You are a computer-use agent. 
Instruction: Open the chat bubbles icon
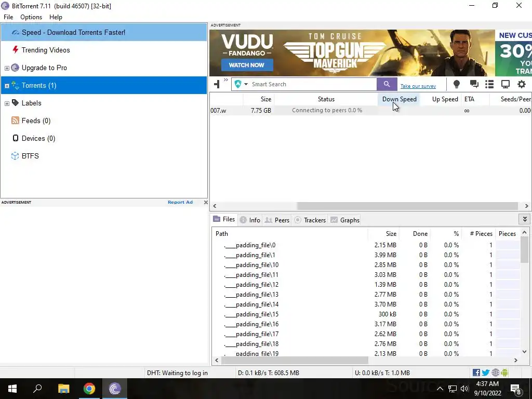pyautogui.click(x=474, y=84)
